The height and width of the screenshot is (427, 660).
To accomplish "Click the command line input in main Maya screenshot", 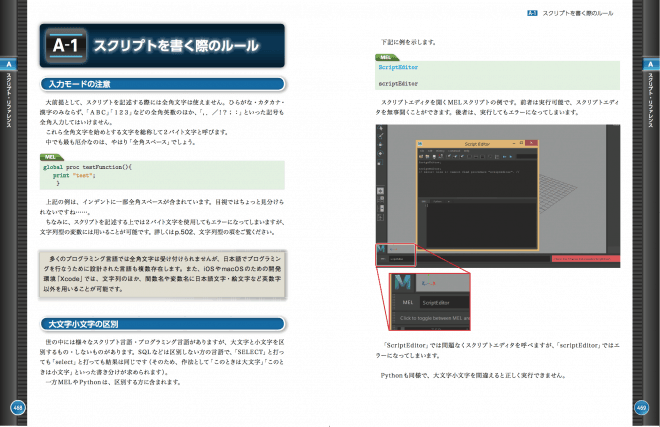I will pos(468,259).
